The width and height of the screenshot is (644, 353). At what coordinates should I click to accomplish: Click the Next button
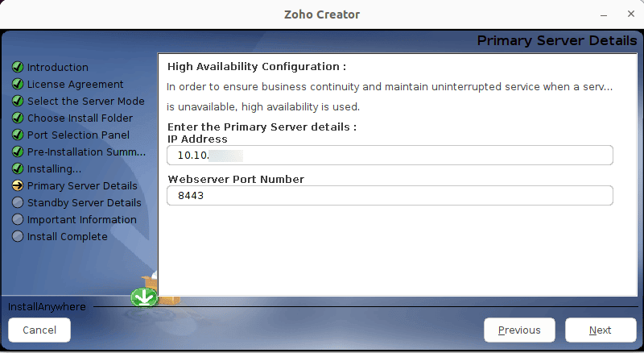point(601,330)
